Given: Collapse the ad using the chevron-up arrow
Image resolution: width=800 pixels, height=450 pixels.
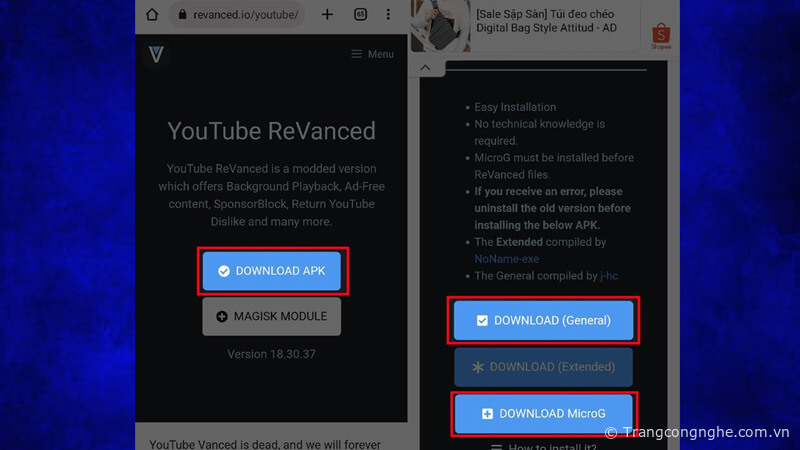Looking at the screenshot, I should click(425, 68).
